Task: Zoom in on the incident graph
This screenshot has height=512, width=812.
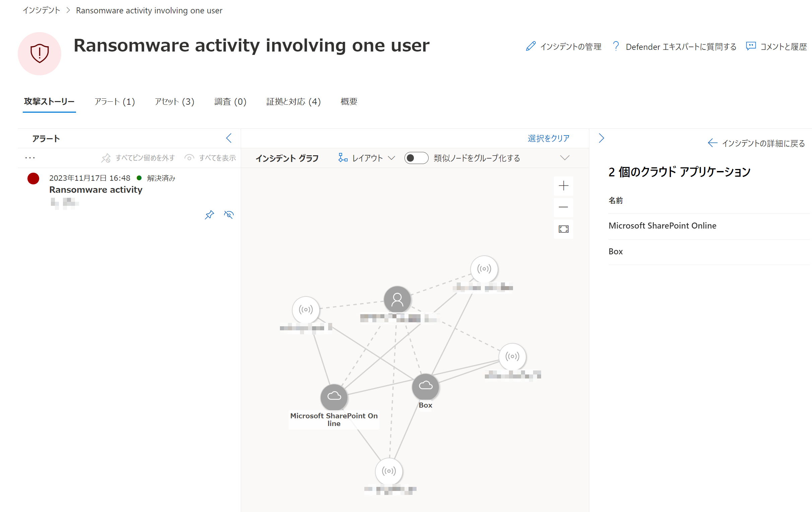Action: (x=563, y=186)
